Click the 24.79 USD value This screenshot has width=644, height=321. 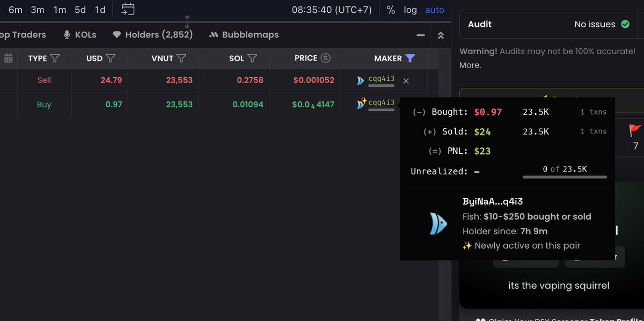111,80
